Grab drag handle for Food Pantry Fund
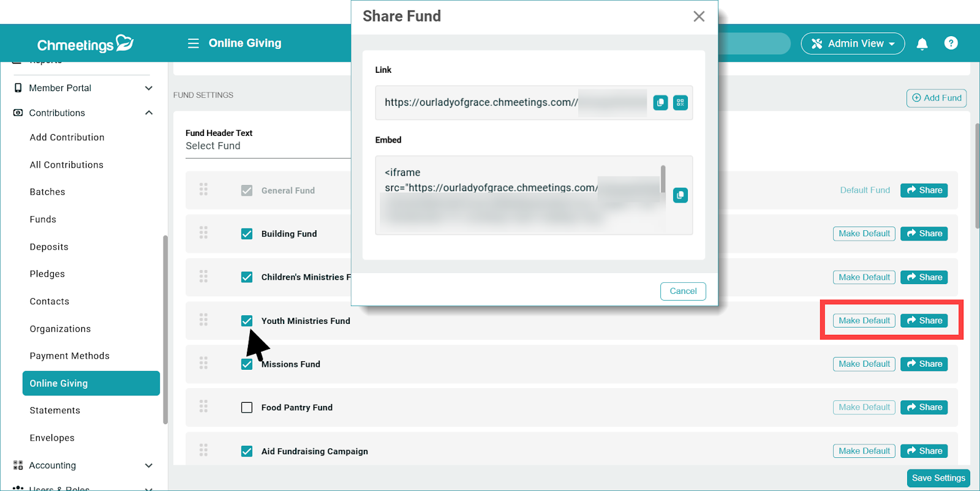The height and width of the screenshot is (491, 980). pos(203,407)
